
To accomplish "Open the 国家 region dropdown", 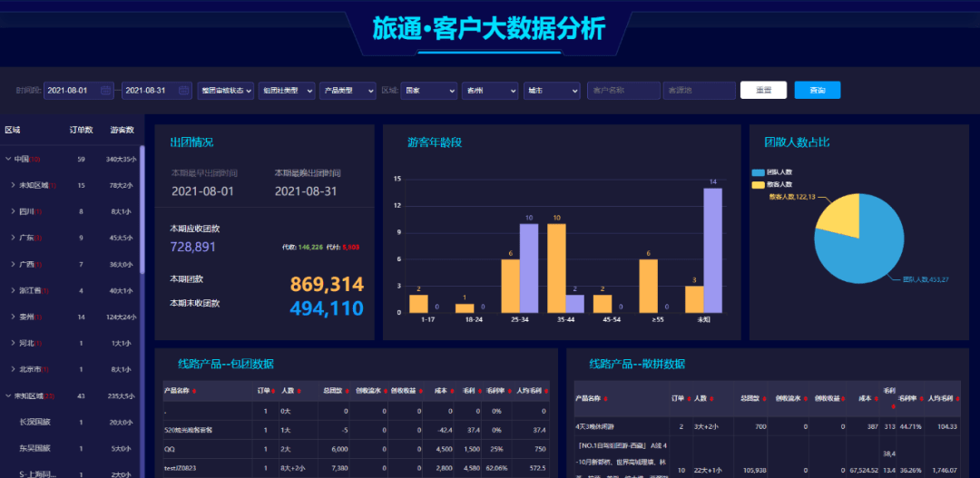I will [x=427, y=91].
